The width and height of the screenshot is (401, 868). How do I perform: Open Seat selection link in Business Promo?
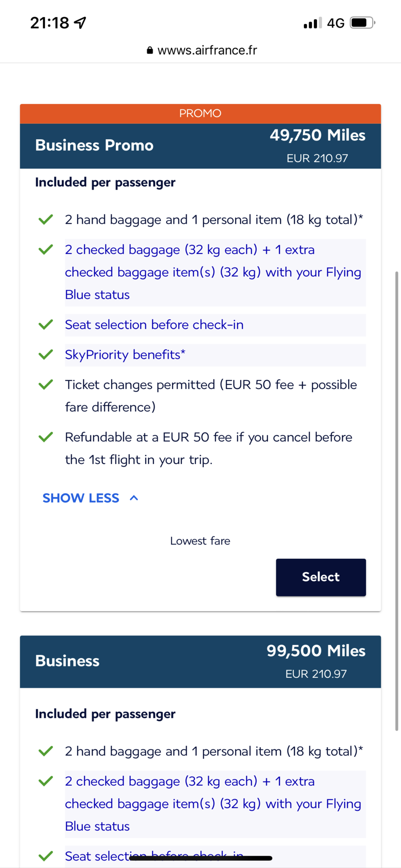tap(154, 325)
